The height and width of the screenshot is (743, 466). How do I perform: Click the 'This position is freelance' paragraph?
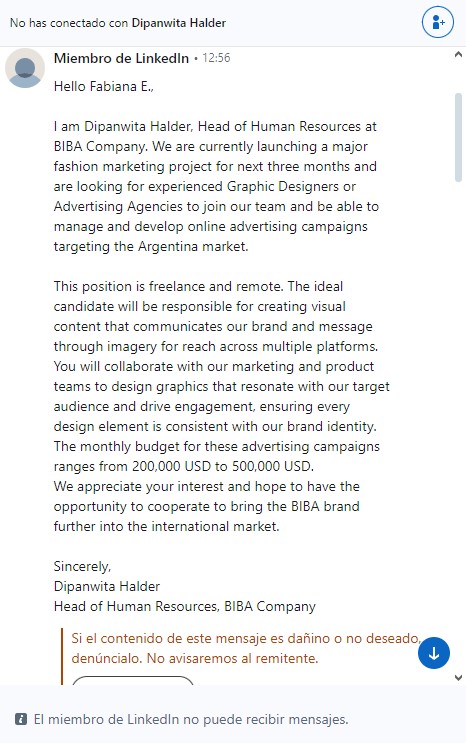pyautogui.click(x=221, y=356)
